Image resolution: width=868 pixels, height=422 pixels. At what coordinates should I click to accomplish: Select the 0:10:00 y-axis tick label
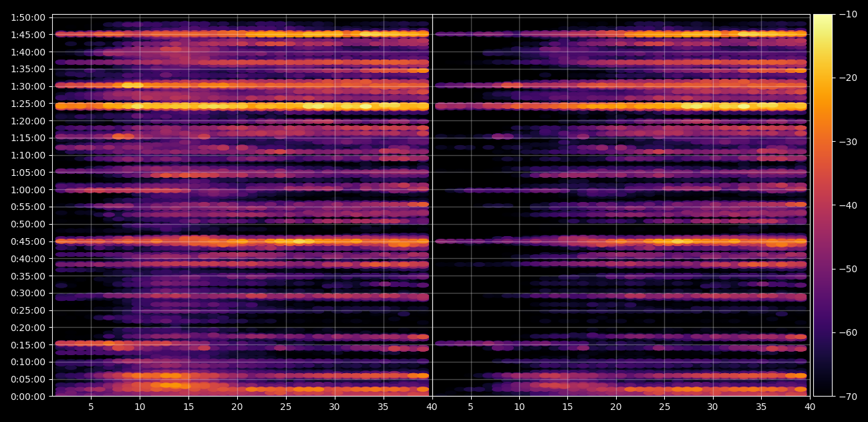[29, 362]
